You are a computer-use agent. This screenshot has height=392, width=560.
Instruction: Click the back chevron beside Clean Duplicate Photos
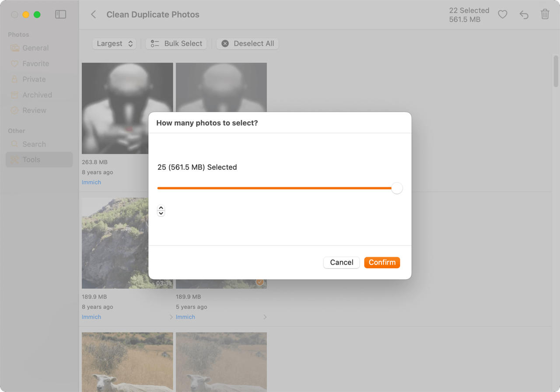[x=93, y=14]
